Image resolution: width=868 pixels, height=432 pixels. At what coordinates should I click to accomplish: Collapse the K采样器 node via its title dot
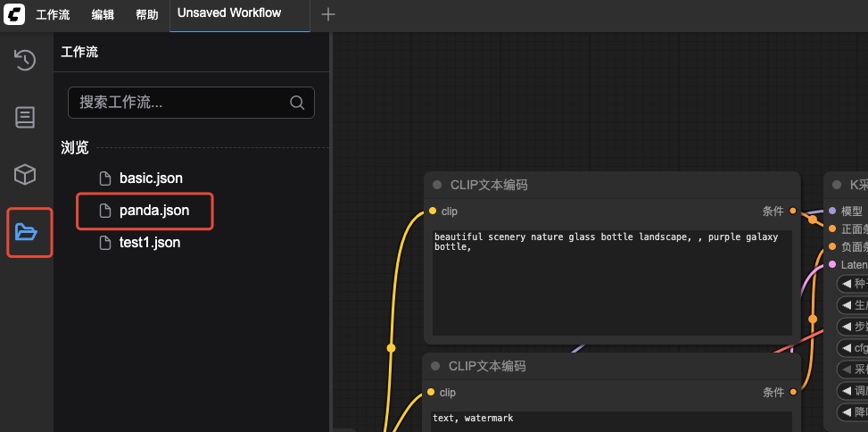pyautogui.click(x=837, y=185)
